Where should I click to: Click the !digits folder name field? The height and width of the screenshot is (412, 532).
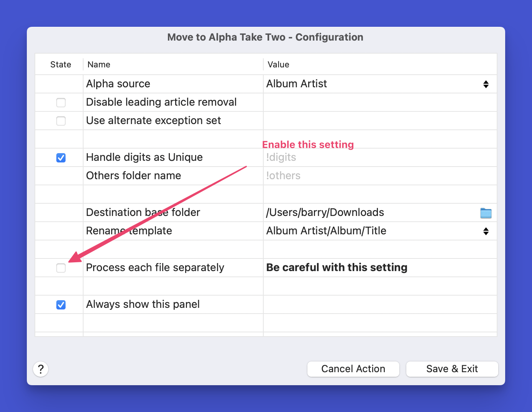coord(345,157)
